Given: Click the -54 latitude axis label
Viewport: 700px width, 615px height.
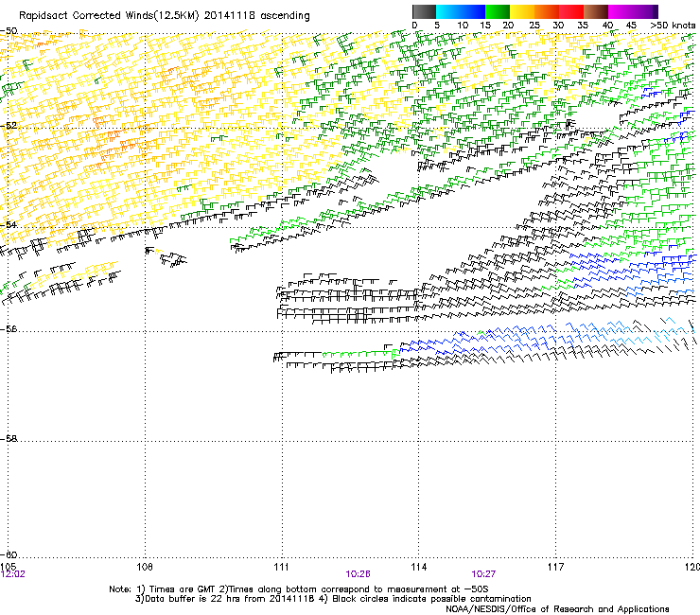Looking at the screenshot, I should pyautogui.click(x=9, y=224).
